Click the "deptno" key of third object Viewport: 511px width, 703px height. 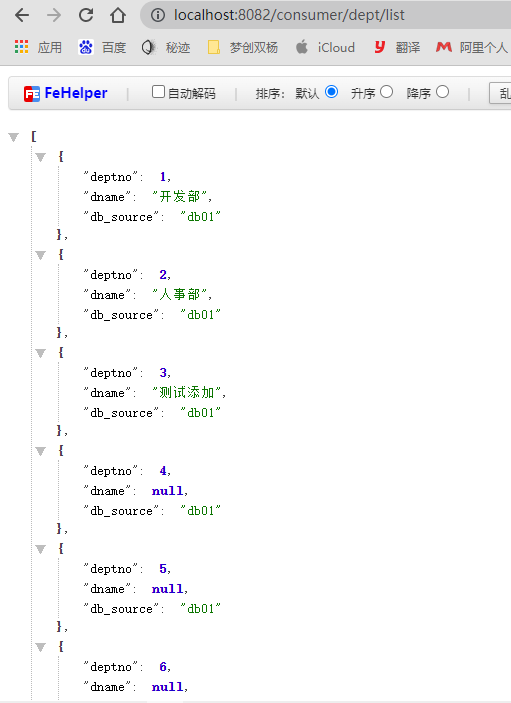click(111, 373)
